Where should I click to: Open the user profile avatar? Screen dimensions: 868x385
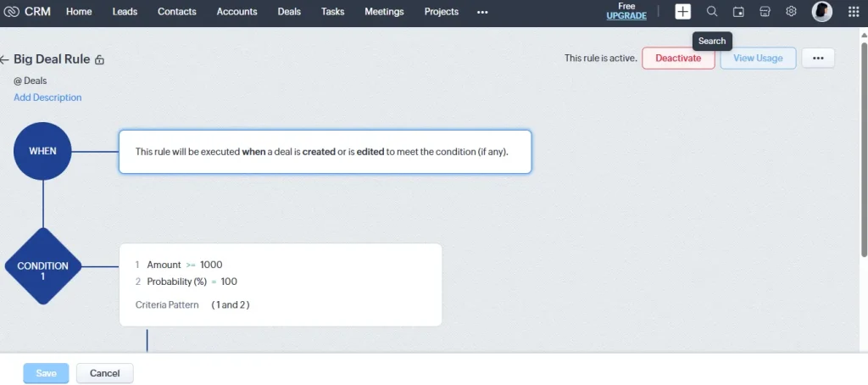[822, 12]
